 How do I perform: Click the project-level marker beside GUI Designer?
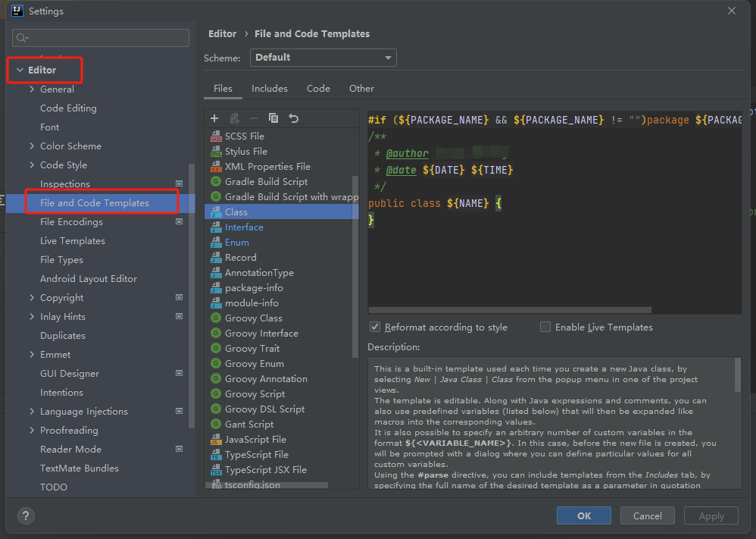pos(180,374)
